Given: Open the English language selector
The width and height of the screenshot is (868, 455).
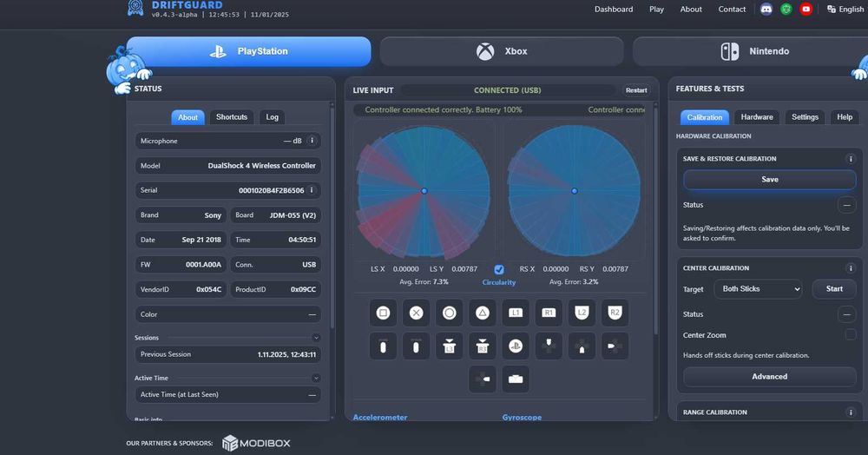Looking at the screenshot, I should click(845, 9).
